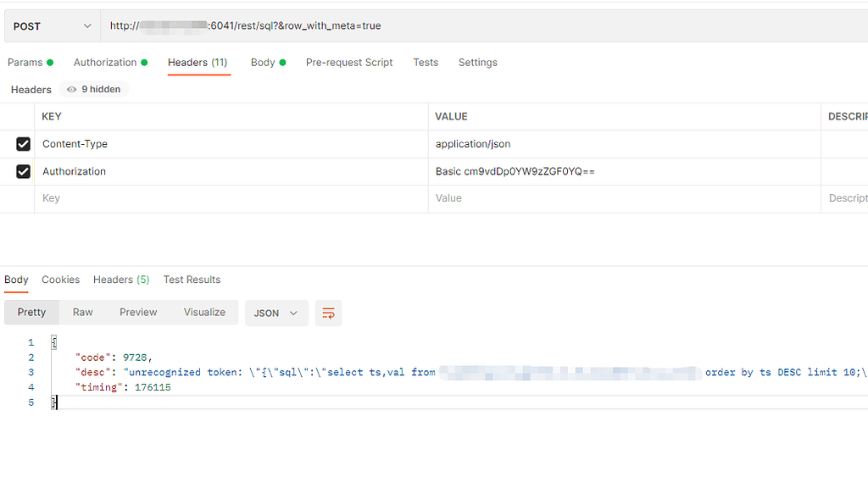Screen dimensions: 868x488
Task: Open the JSON format dropdown
Action: tap(276, 313)
